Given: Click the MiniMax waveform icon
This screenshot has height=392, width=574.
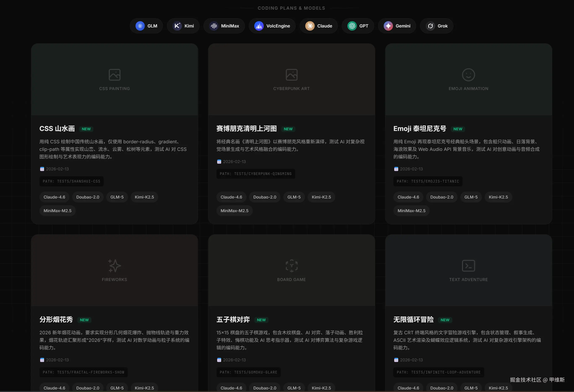Looking at the screenshot, I should tap(214, 26).
